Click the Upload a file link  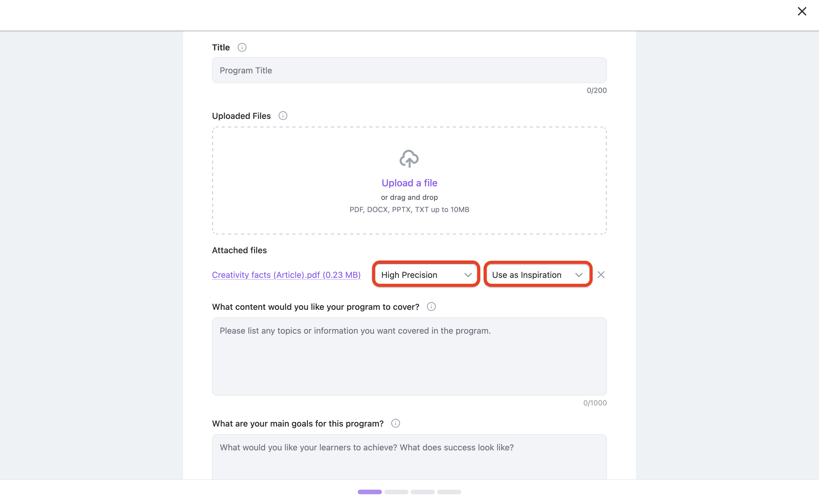coord(409,183)
